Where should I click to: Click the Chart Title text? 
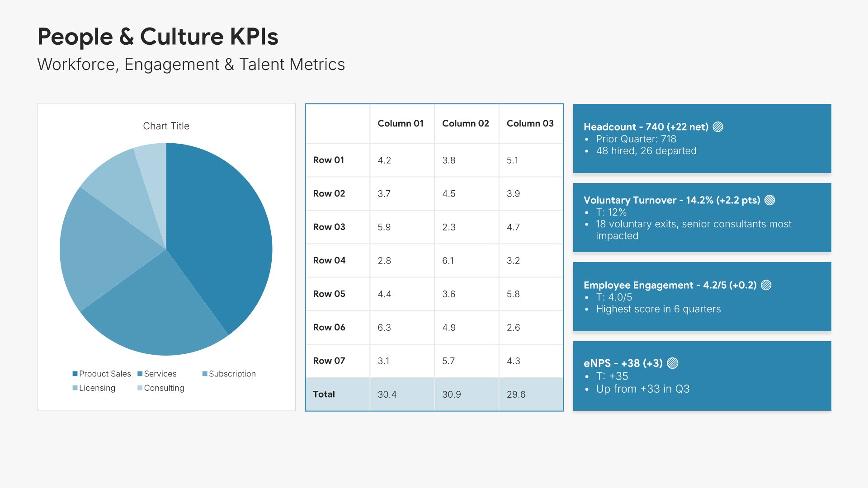[166, 126]
